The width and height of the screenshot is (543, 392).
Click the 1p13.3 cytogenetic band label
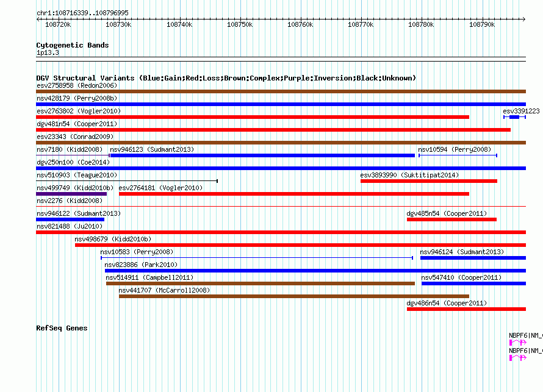point(48,52)
